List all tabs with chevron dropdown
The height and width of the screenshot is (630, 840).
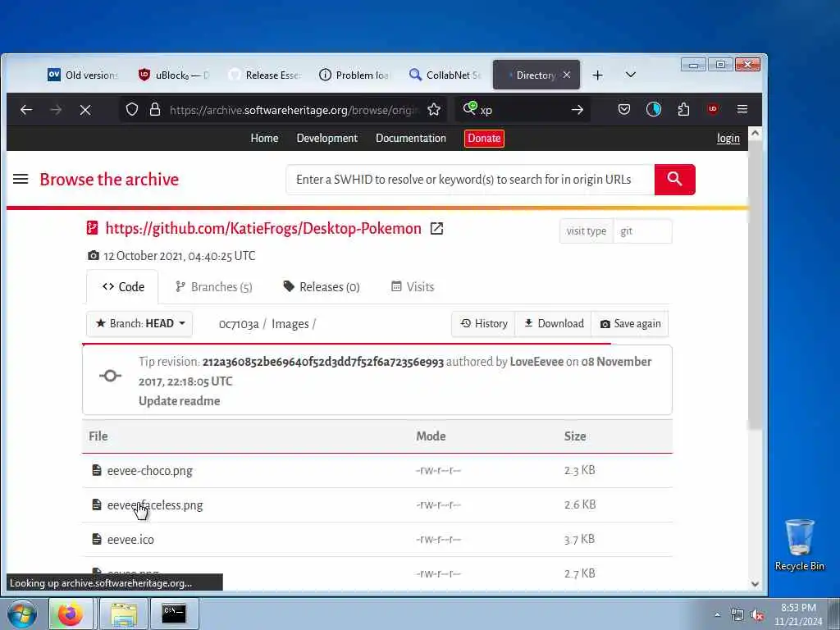631,75
